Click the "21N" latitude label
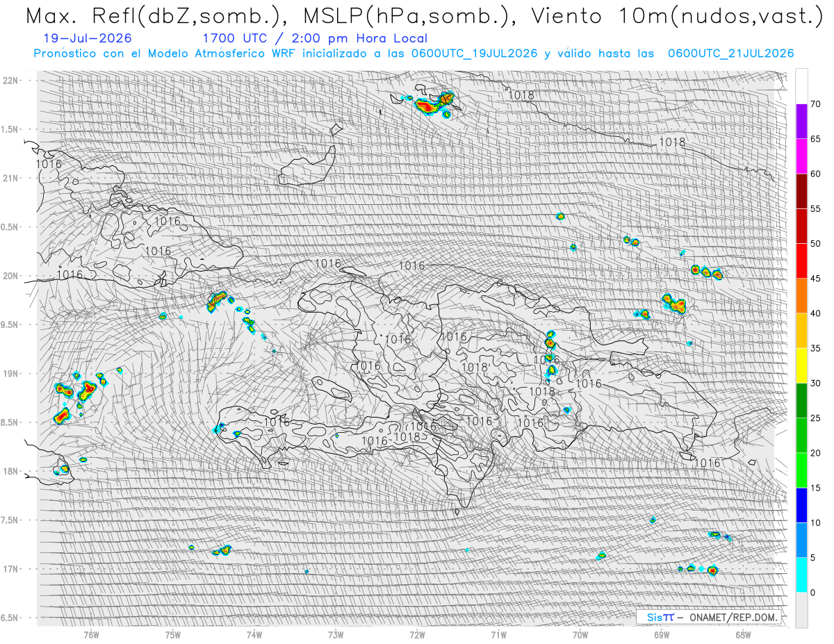This screenshot has height=644, width=834. tap(11, 178)
